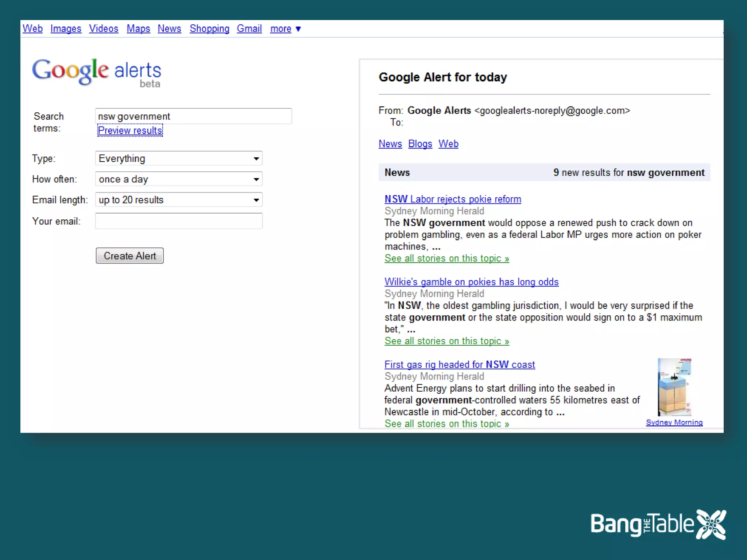Select Maps in the top navigation bar

coord(138,28)
